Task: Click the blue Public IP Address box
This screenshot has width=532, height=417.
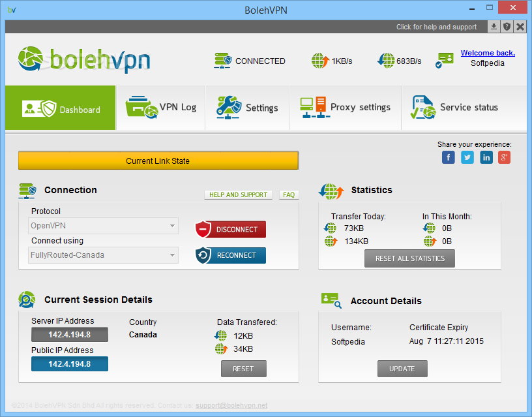Action: click(x=70, y=363)
